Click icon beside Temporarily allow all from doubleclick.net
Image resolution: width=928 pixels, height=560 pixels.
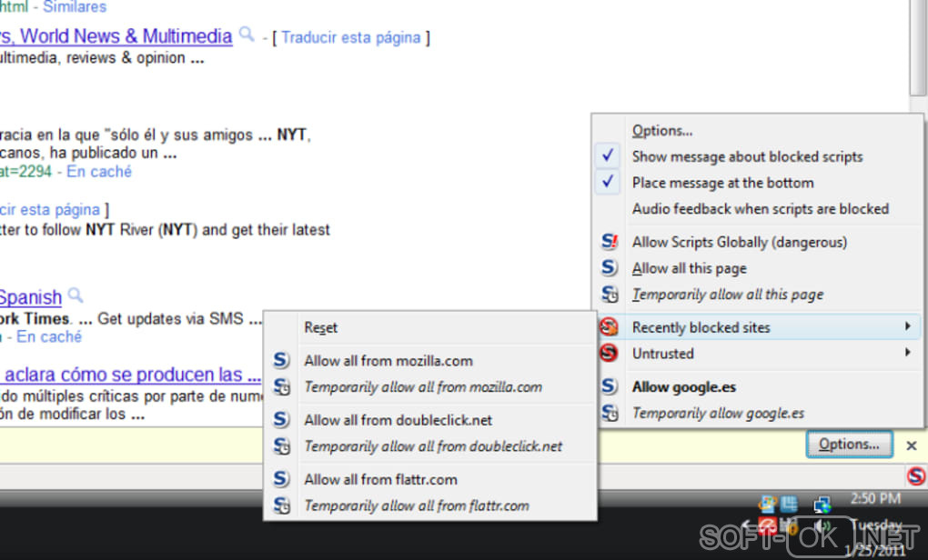282,445
